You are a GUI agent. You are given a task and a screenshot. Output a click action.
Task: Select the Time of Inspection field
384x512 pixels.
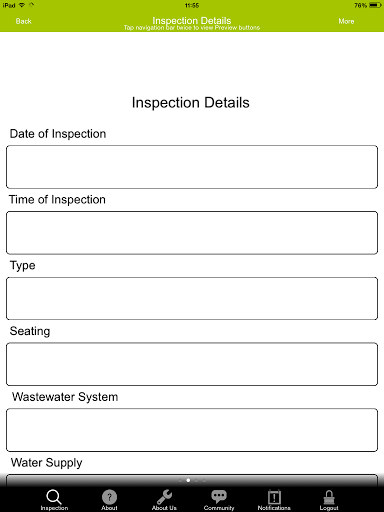[x=192, y=233]
